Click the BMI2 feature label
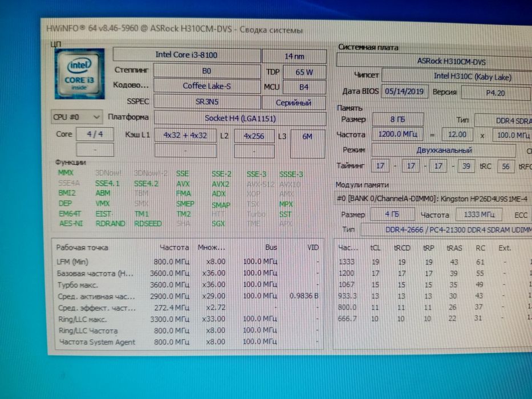The width and height of the screenshot is (532, 399). coord(67,193)
